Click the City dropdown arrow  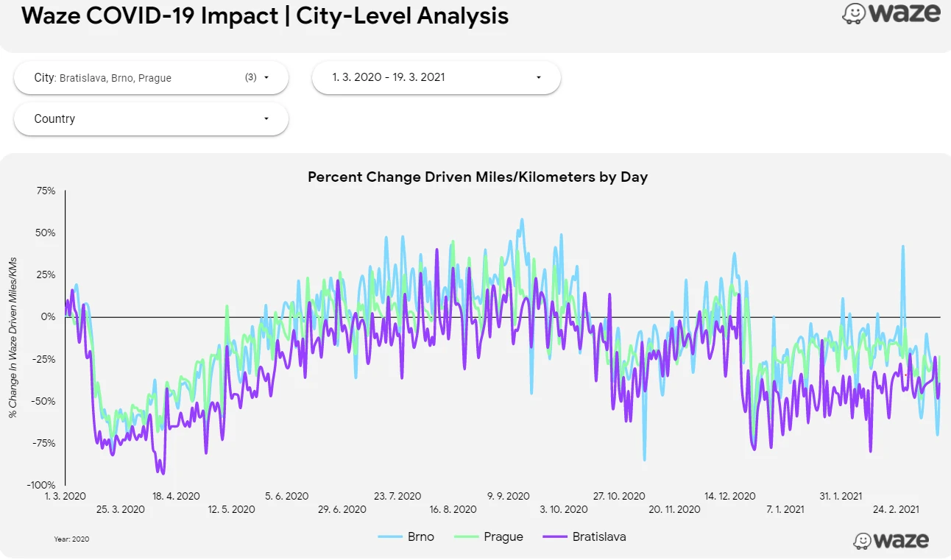coord(266,77)
